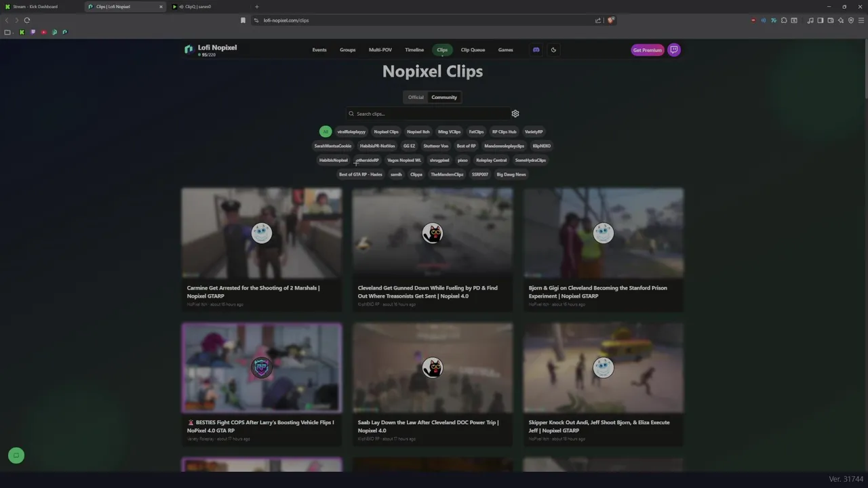Click the share icon in address bar
This screenshot has height=488, width=868.
tap(598, 20)
